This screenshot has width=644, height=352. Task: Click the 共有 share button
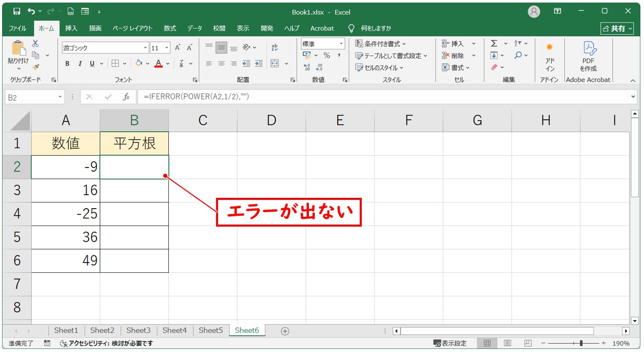point(617,28)
